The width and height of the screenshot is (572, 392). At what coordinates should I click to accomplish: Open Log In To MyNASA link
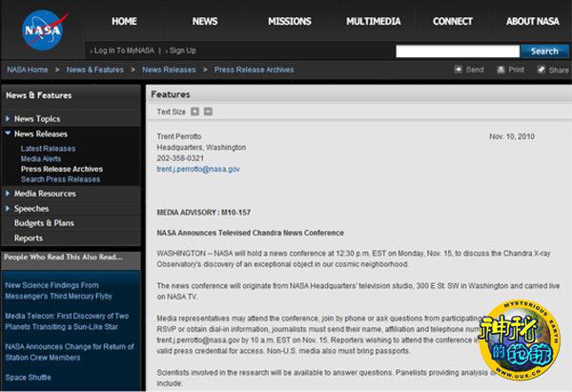pos(125,51)
